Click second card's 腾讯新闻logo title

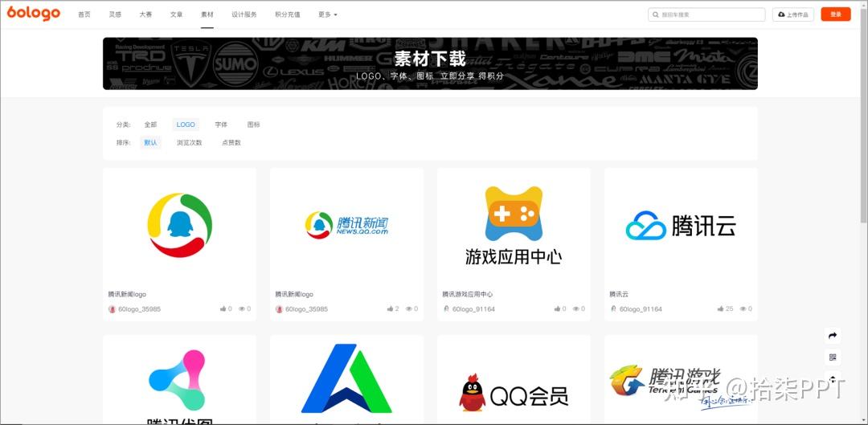coord(294,294)
